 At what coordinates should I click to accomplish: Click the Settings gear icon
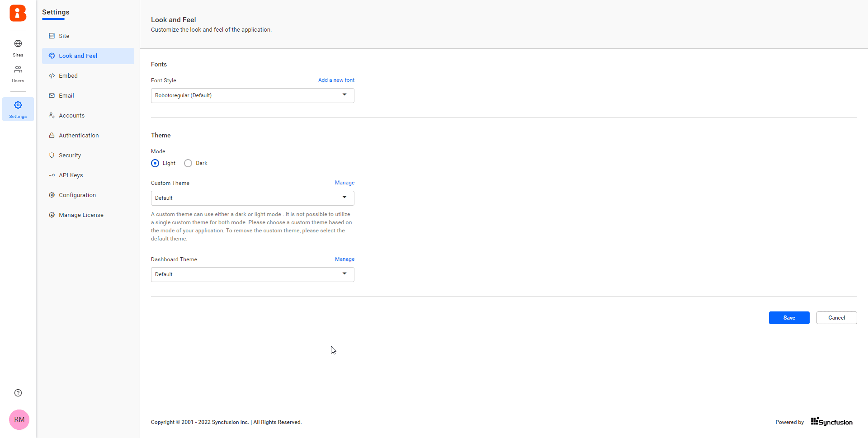18,105
